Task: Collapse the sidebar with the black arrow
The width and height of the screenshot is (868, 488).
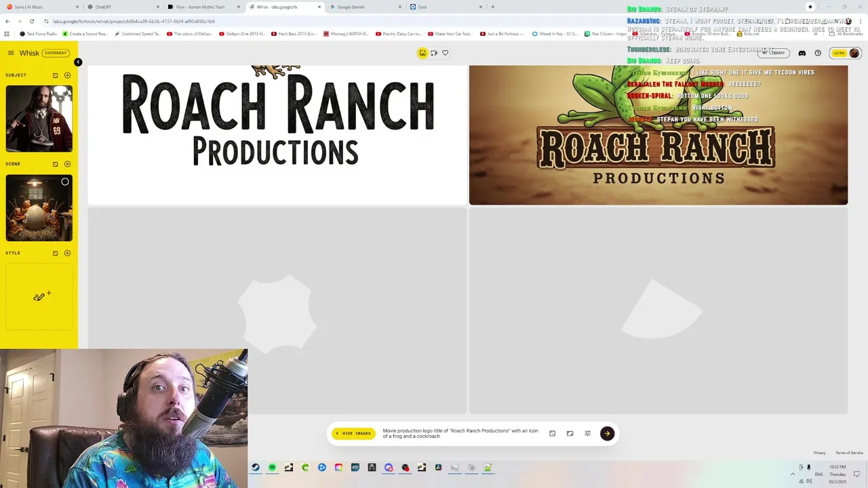Action: [x=78, y=62]
